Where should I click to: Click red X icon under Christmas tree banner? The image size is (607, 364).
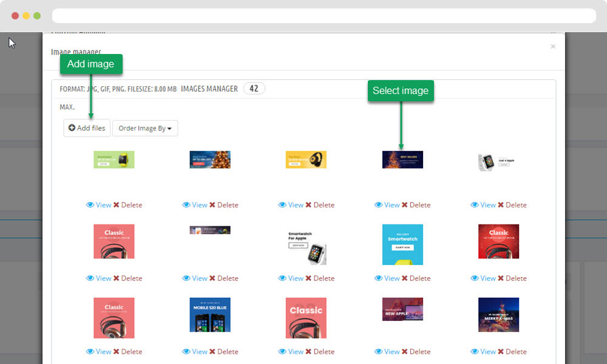[x=212, y=205]
